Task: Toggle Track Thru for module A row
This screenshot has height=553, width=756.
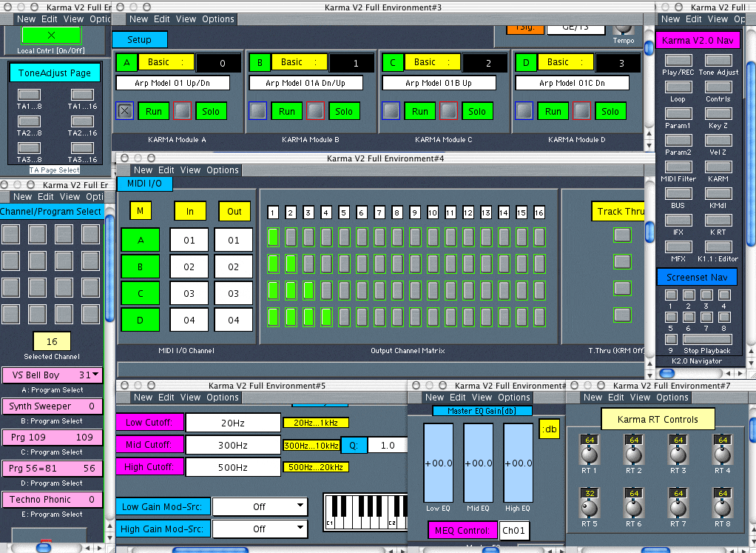Action: (622, 235)
